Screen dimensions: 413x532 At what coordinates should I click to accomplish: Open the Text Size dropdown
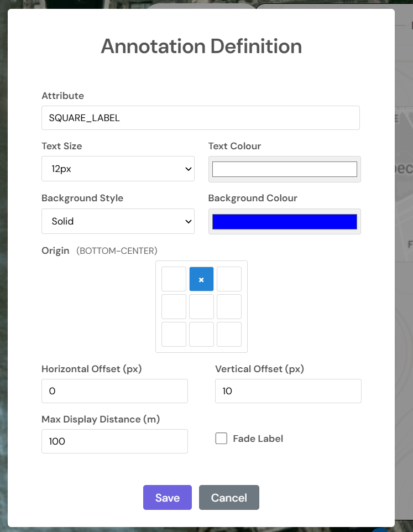[118, 169]
